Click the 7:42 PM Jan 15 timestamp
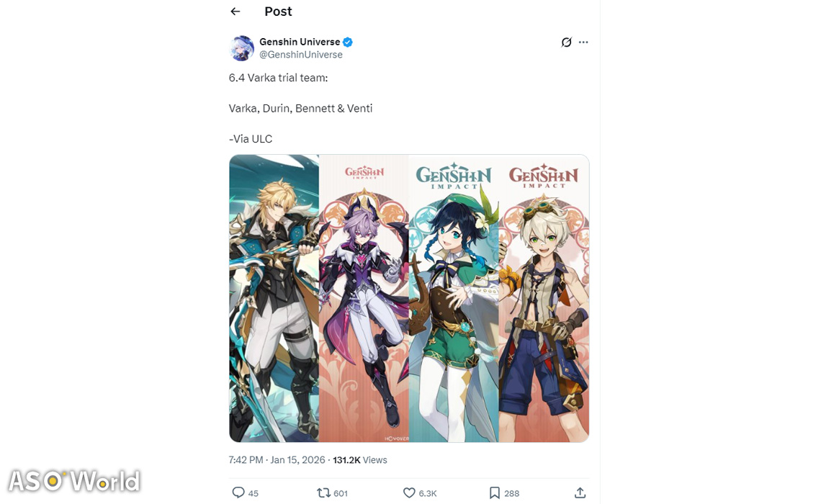This screenshot has height=504, width=821. point(277,460)
